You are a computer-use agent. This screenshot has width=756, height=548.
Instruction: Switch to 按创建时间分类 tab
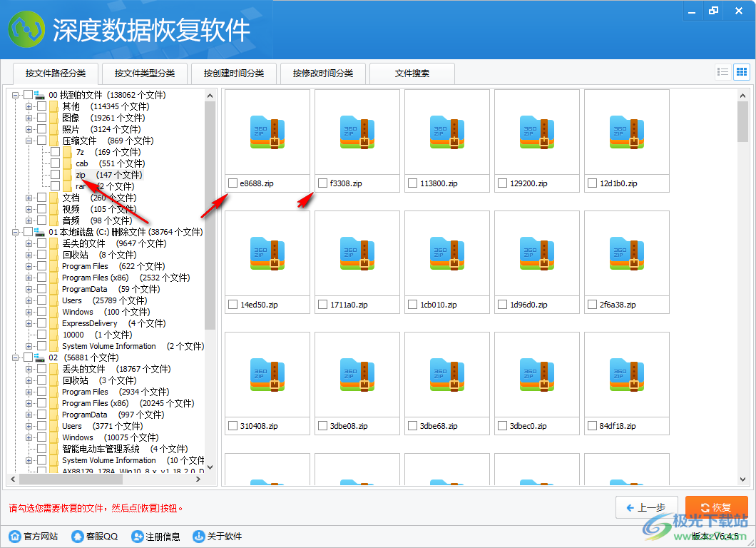click(234, 73)
